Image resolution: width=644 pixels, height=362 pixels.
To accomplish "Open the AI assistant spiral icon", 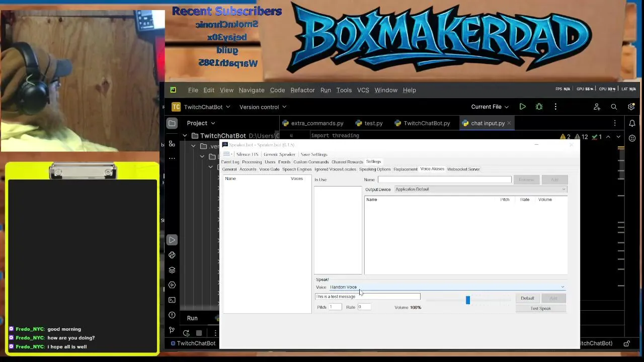I will (x=632, y=138).
